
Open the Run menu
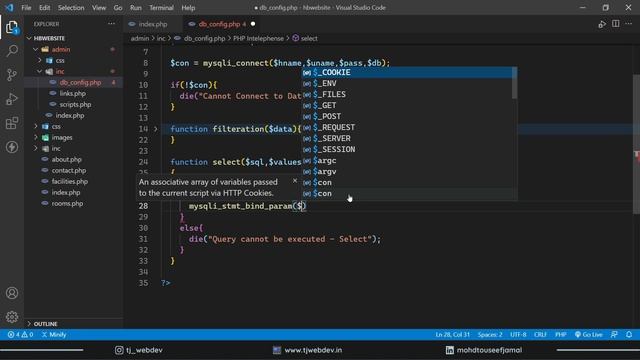[136, 8]
